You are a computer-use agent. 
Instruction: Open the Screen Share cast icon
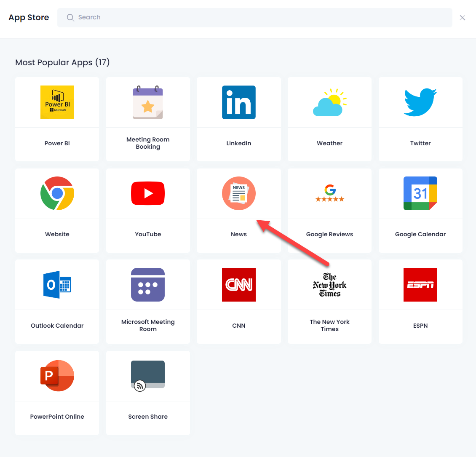click(x=148, y=376)
